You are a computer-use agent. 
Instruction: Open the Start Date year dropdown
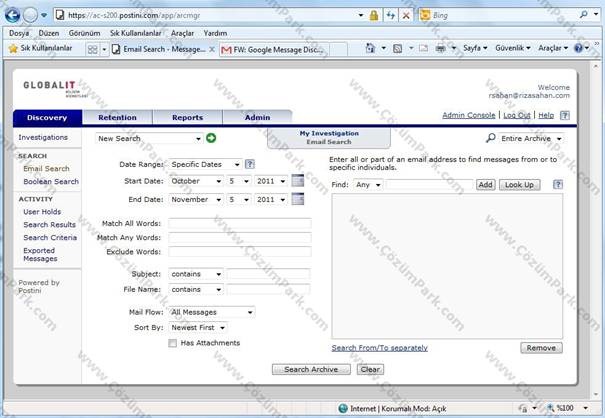pos(271,181)
